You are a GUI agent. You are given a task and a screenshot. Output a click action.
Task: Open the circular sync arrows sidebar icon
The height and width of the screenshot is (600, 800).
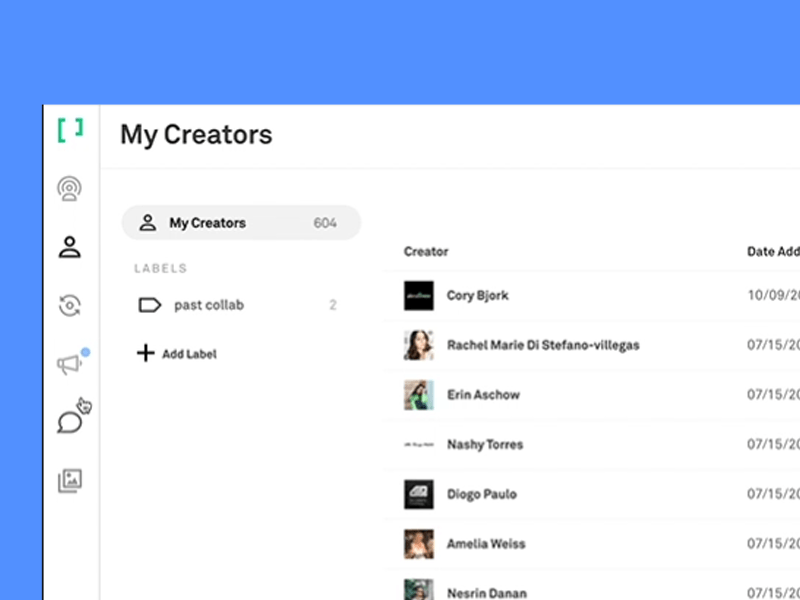69,306
